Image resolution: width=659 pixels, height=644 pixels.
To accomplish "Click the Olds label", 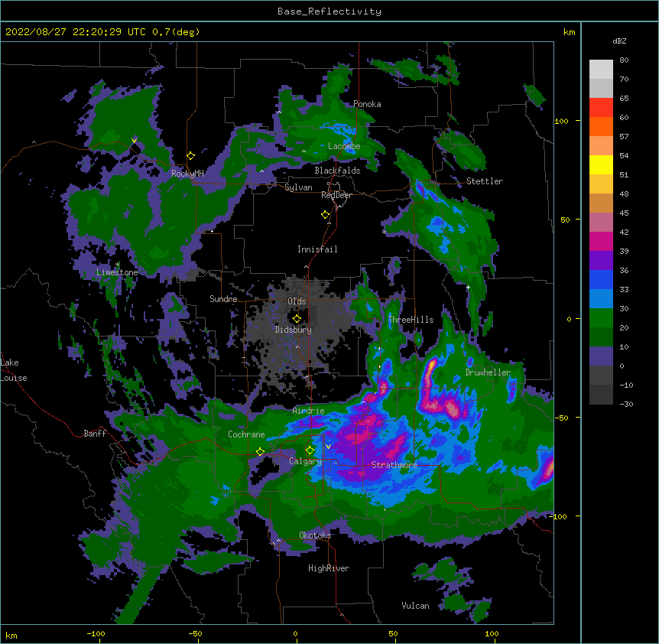I will [x=297, y=301].
